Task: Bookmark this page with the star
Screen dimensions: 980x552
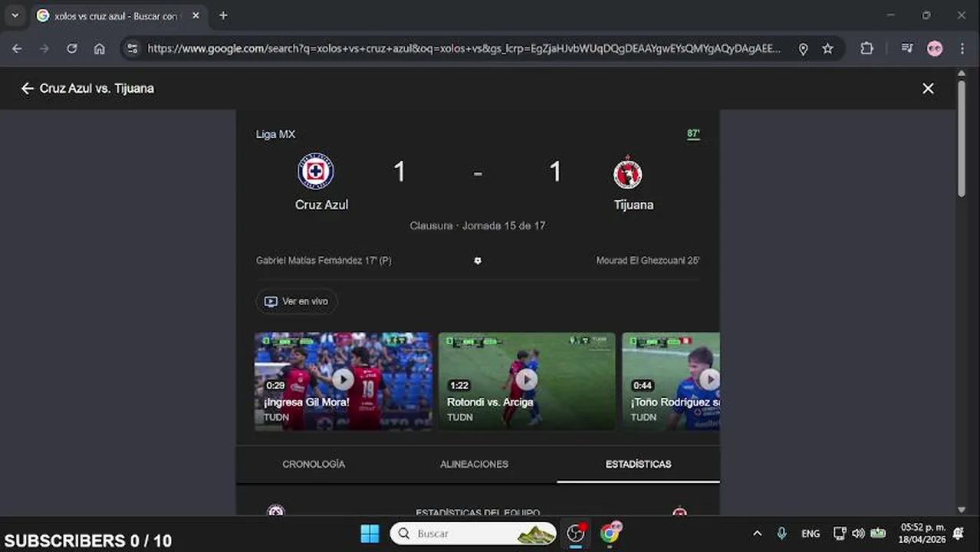Action: (827, 48)
